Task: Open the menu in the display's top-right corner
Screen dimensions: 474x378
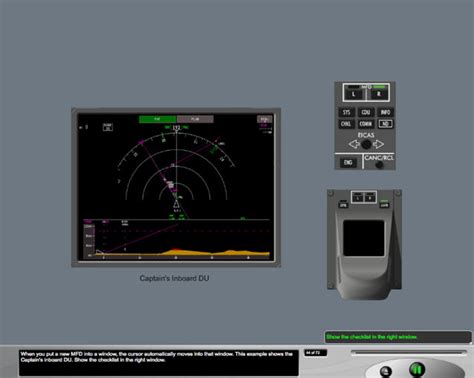Action: 264,119
